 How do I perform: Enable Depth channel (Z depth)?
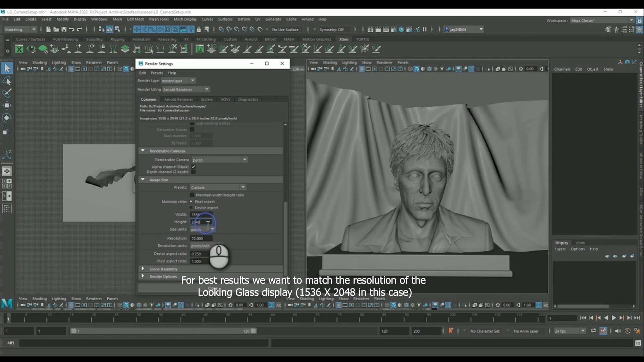194,172
